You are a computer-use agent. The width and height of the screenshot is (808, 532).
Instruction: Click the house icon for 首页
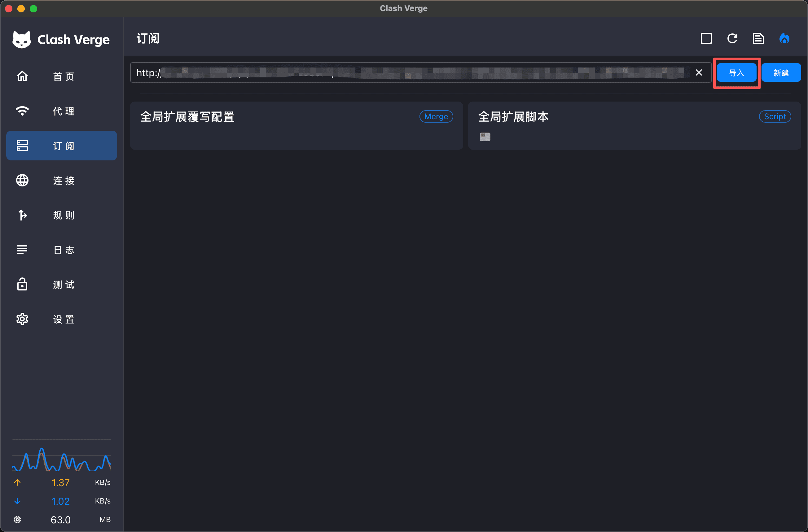click(x=22, y=76)
